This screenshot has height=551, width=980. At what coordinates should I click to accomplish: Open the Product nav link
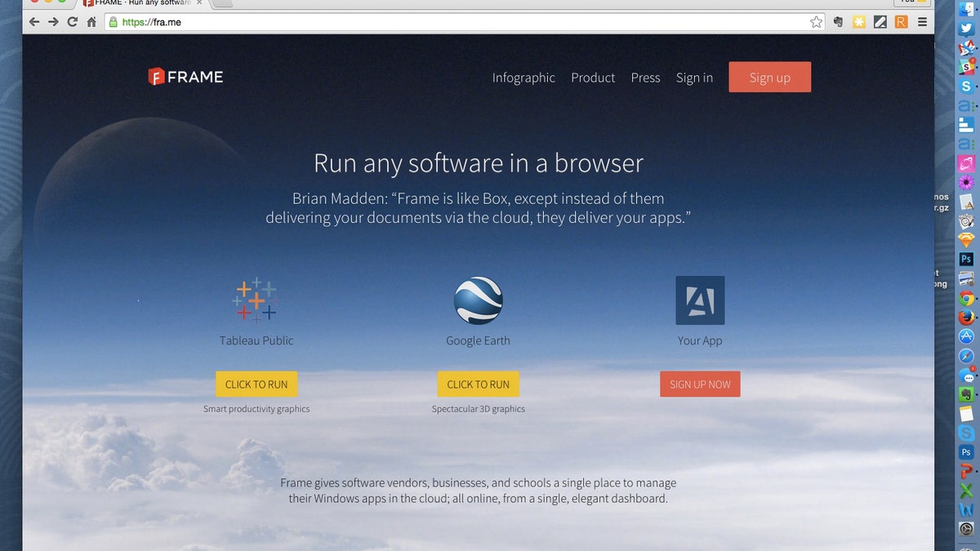(593, 78)
